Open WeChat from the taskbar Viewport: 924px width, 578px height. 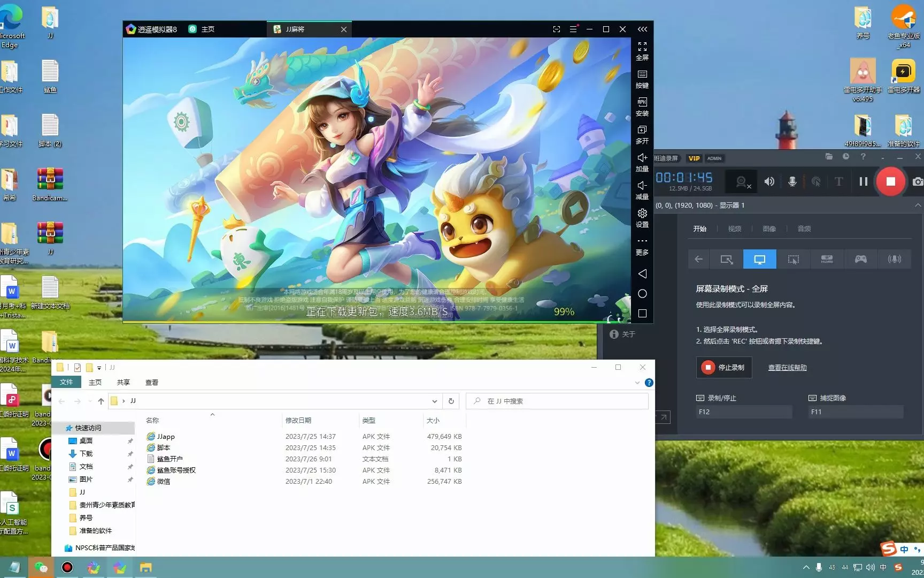[41, 567]
